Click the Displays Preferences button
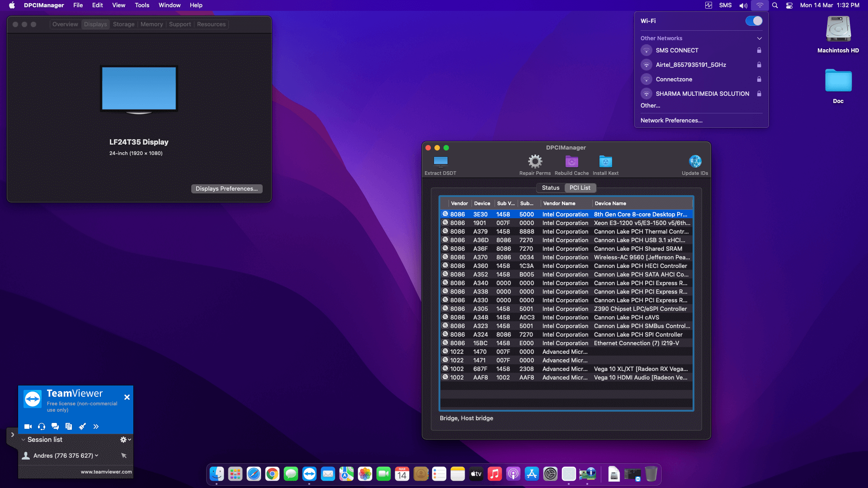This screenshot has width=868, height=488. pos(226,189)
